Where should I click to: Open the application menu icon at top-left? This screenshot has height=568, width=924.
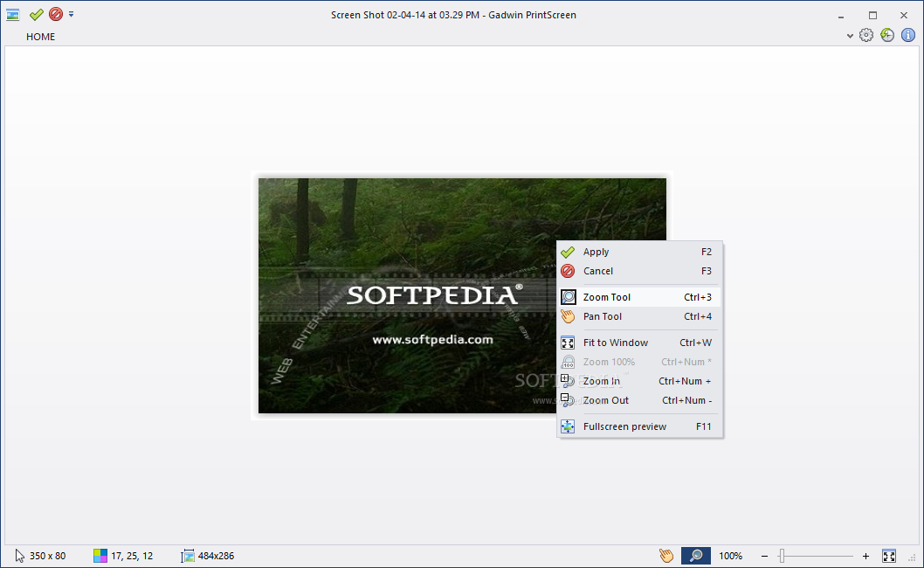pos(12,15)
